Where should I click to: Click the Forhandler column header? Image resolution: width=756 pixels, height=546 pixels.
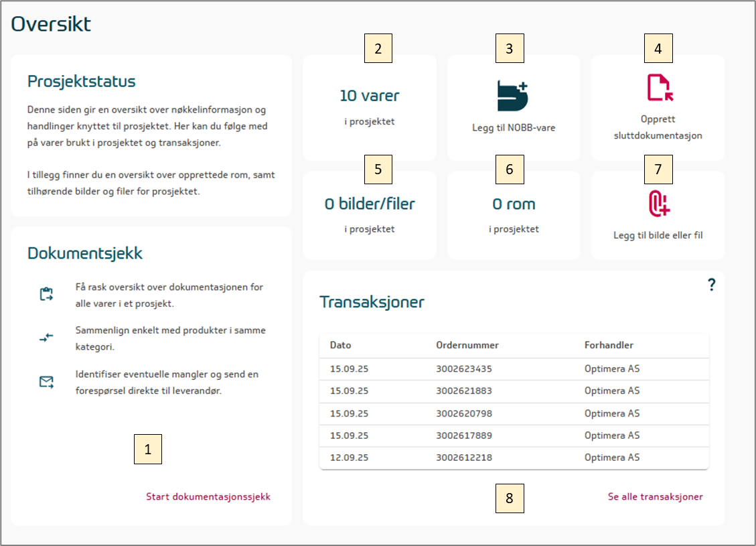click(609, 346)
